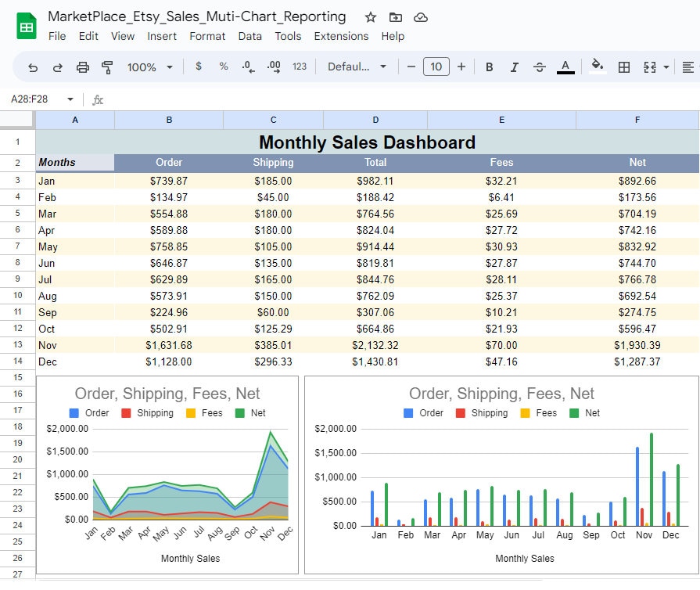This screenshot has width=700, height=590.
Task: Open the Insert menu
Action: click(x=163, y=36)
